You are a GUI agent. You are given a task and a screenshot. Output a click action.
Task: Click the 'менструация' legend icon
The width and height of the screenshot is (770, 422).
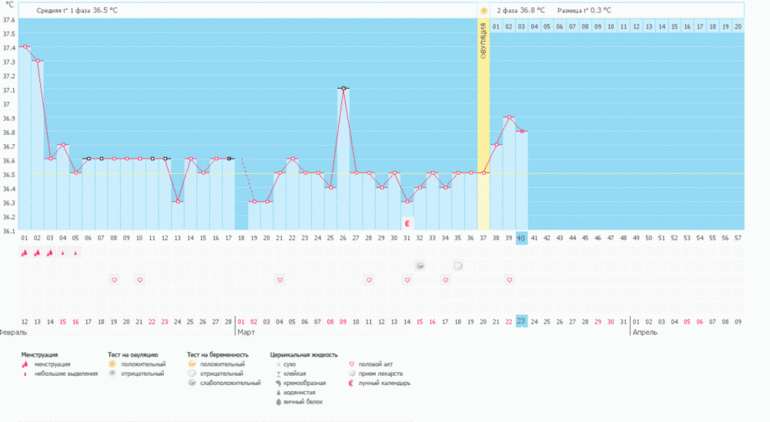(x=25, y=365)
